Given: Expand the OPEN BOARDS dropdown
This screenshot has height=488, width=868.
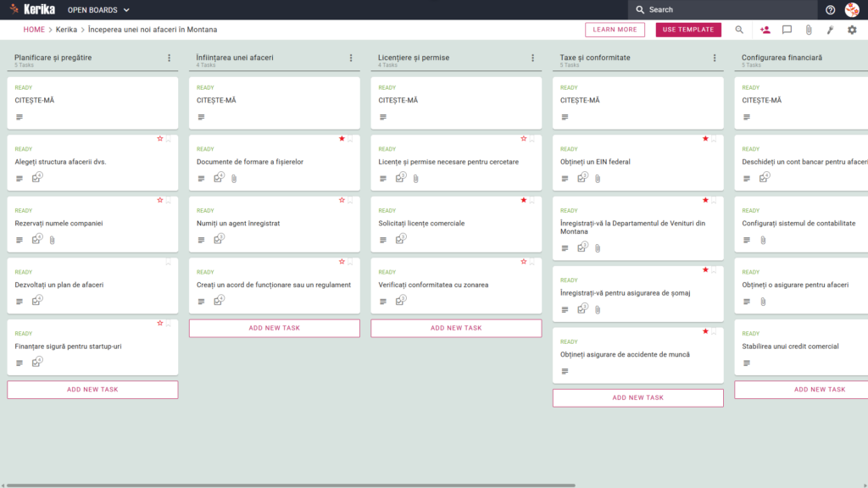Looking at the screenshot, I should pyautogui.click(x=98, y=10).
